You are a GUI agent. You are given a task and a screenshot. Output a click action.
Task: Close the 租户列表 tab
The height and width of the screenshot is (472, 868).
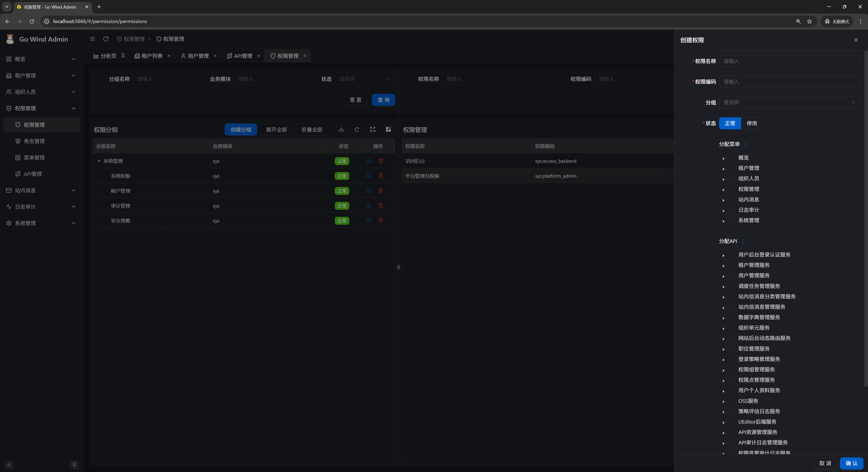(169, 56)
